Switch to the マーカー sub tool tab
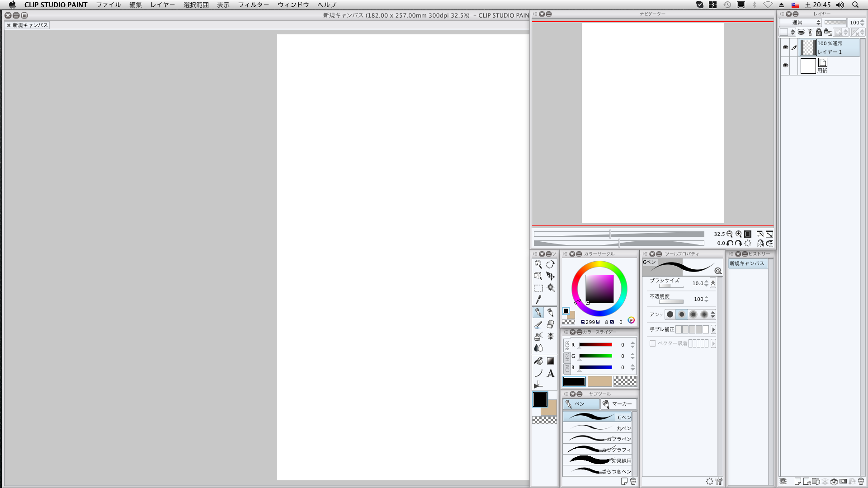The width and height of the screenshot is (868, 488). (x=618, y=404)
